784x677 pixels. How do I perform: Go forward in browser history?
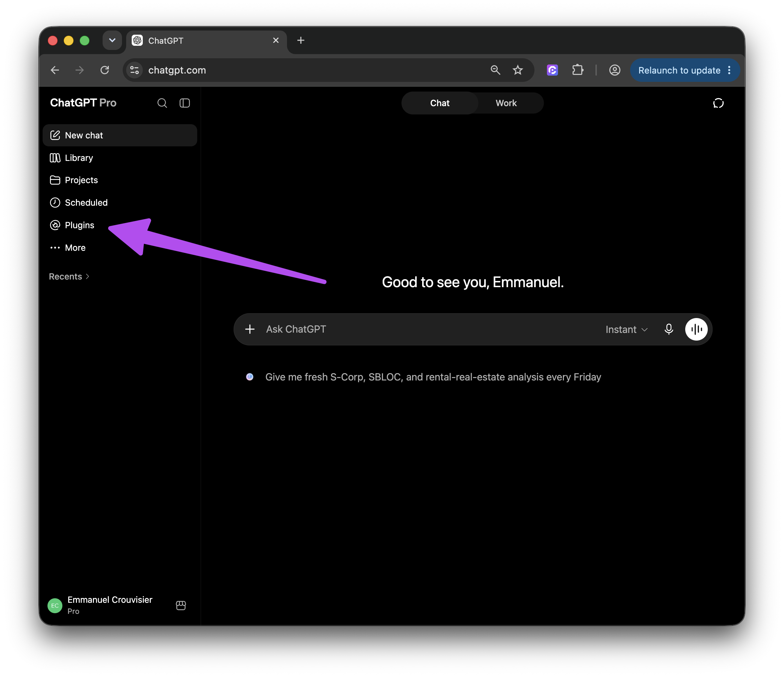coord(79,70)
